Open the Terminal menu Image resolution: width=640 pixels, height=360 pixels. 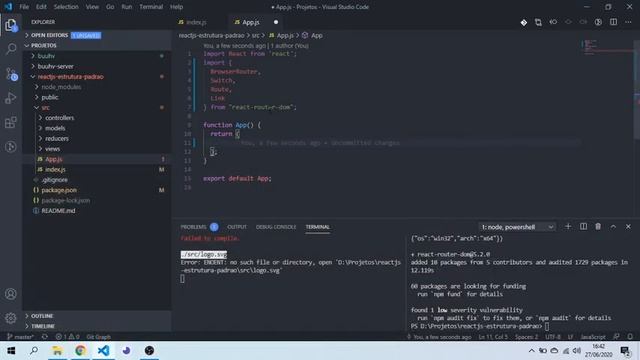pos(151,7)
